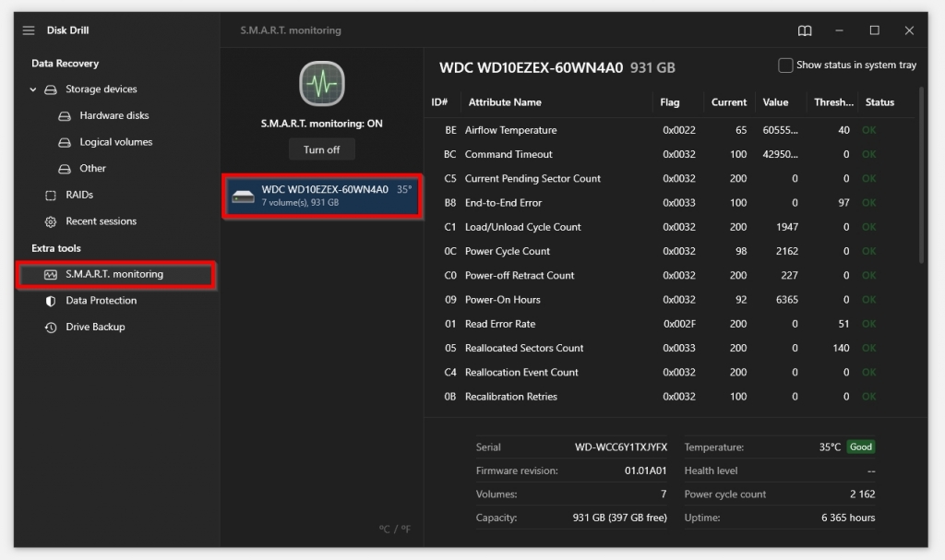Click the Read Error Rate attribute row
945x560 pixels.
(554, 323)
